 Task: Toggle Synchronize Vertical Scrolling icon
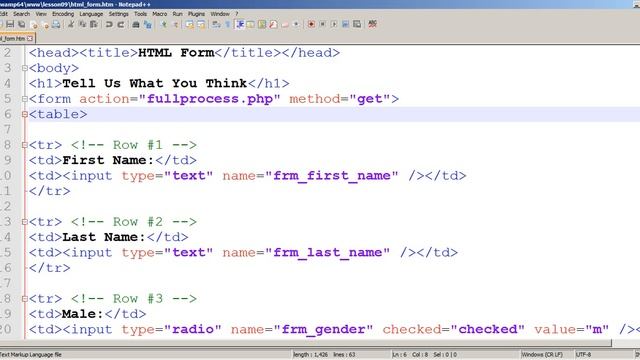tap(189, 24)
